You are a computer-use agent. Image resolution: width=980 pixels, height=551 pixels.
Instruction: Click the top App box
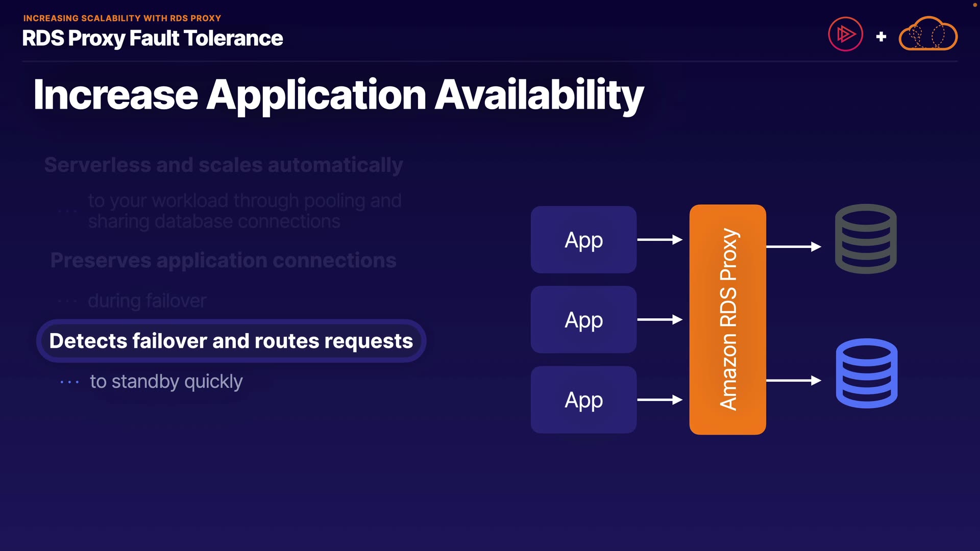(583, 240)
